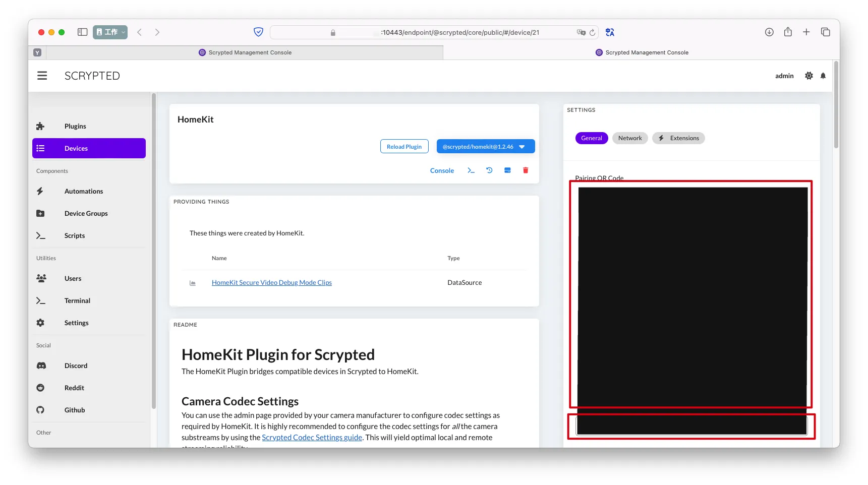Reload the current page

pos(593,32)
